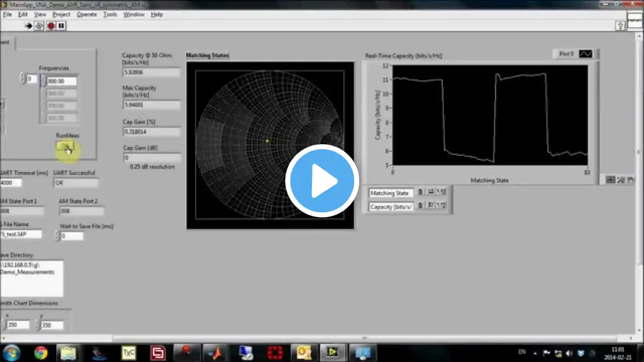Open the Operate menu

[87, 15]
